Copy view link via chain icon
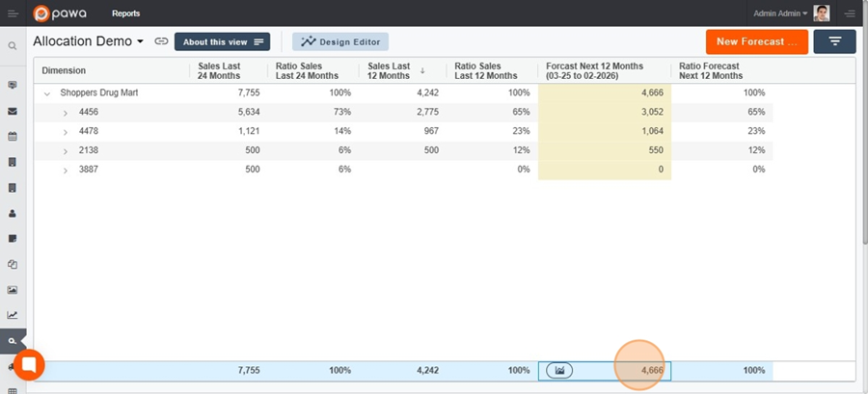The image size is (868, 394). pos(161,41)
